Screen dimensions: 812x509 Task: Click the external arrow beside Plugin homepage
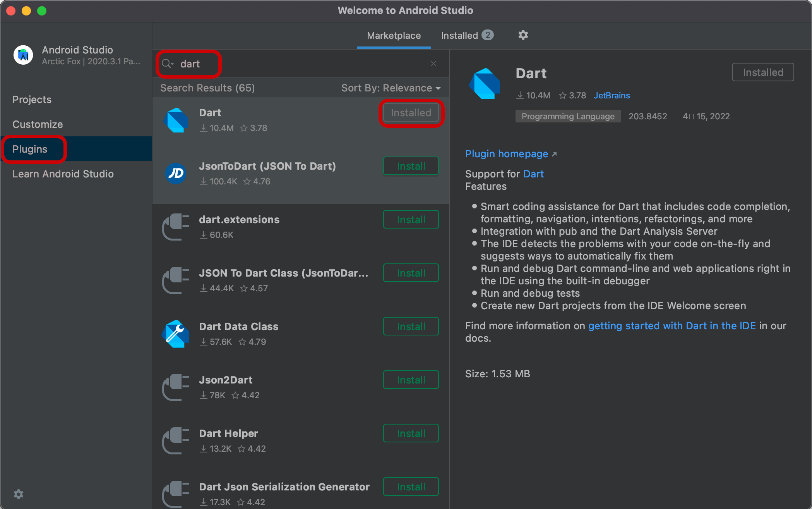coord(554,154)
